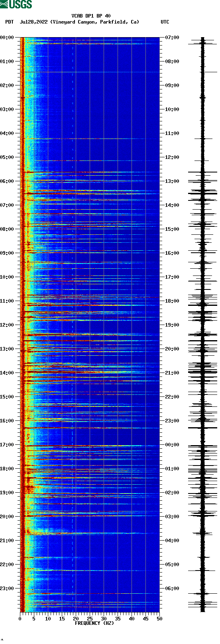This screenshot has height=644, width=220.
Task: Click the 07:00 PDT time label
Action: point(7,205)
